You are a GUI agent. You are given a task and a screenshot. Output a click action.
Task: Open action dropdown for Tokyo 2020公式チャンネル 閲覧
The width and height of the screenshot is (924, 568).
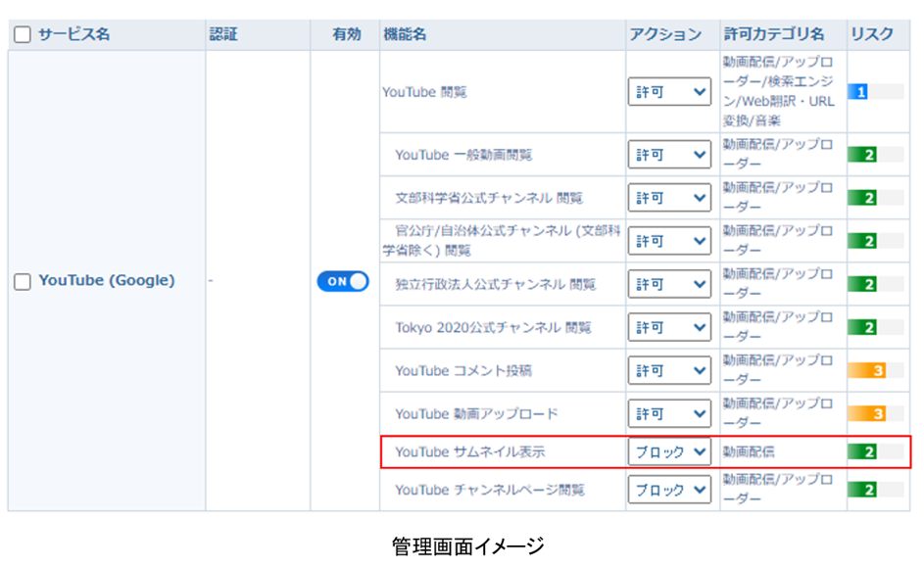pos(669,327)
